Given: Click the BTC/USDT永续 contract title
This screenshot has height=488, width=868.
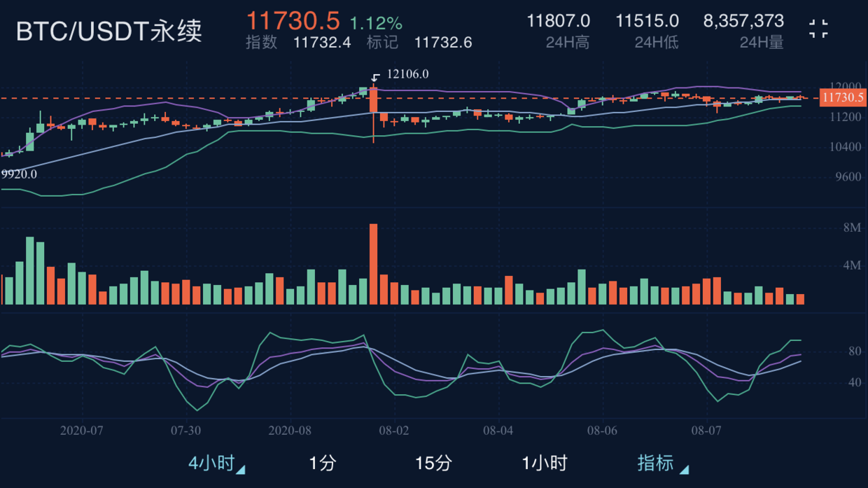Looking at the screenshot, I should 108,31.
